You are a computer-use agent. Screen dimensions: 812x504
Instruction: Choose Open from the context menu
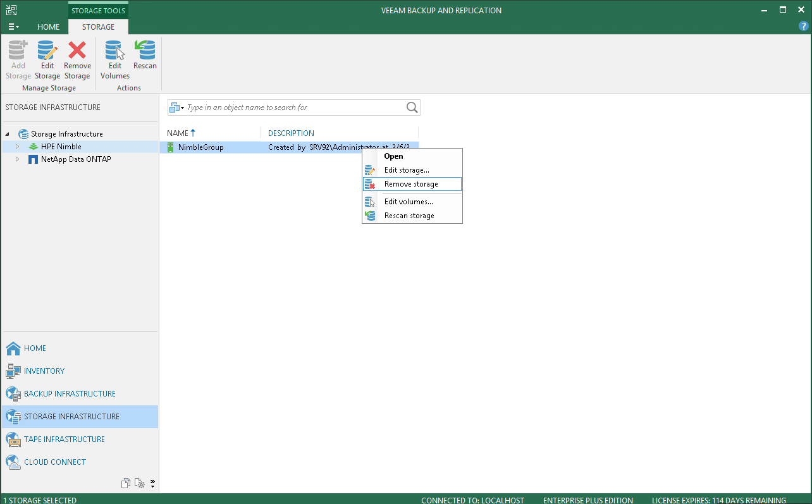point(412,156)
